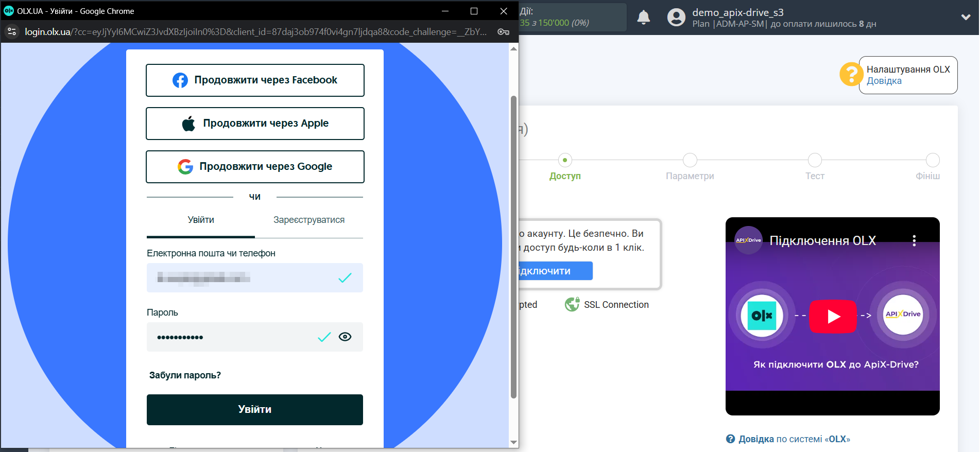This screenshot has height=452, width=980.
Task: Click the OLX logo circle in video thumbnail
Action: (762, 316)
